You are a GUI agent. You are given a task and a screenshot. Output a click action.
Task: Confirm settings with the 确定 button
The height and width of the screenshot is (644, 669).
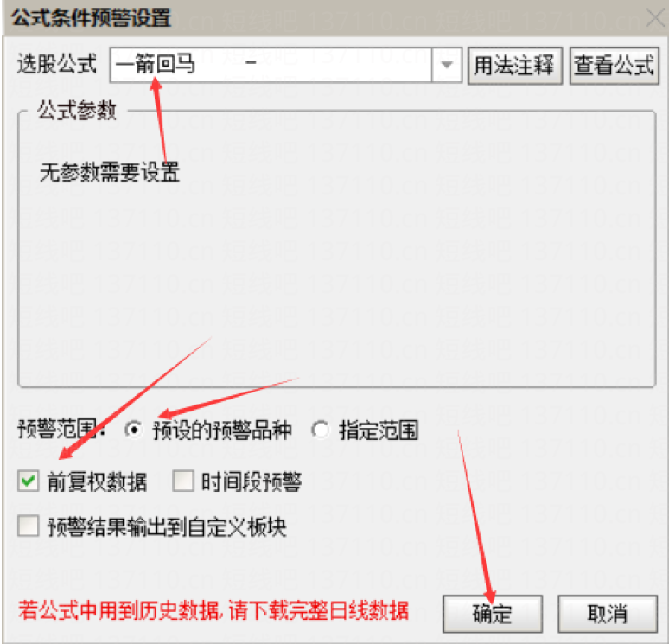tap(493, 614)
